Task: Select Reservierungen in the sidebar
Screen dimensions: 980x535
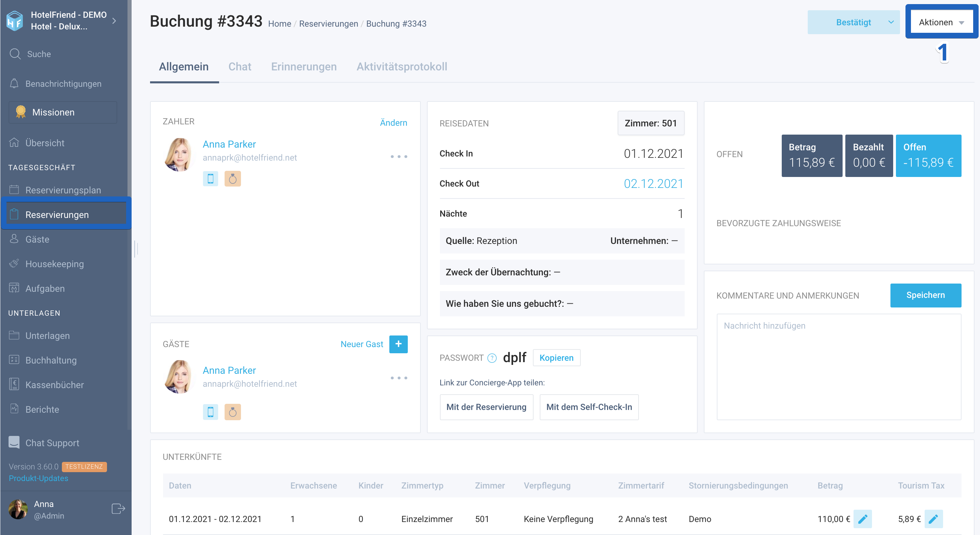Action: tap(67, 215)
